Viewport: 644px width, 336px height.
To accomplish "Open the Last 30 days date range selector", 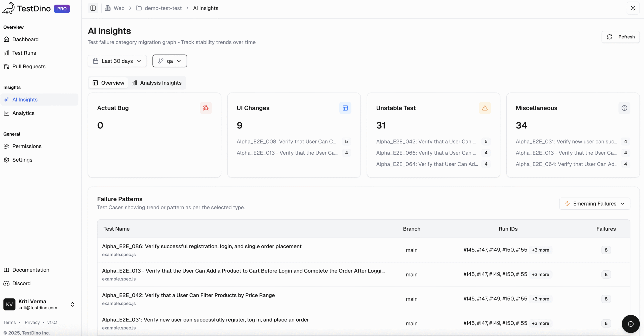I will click(117, 61).
